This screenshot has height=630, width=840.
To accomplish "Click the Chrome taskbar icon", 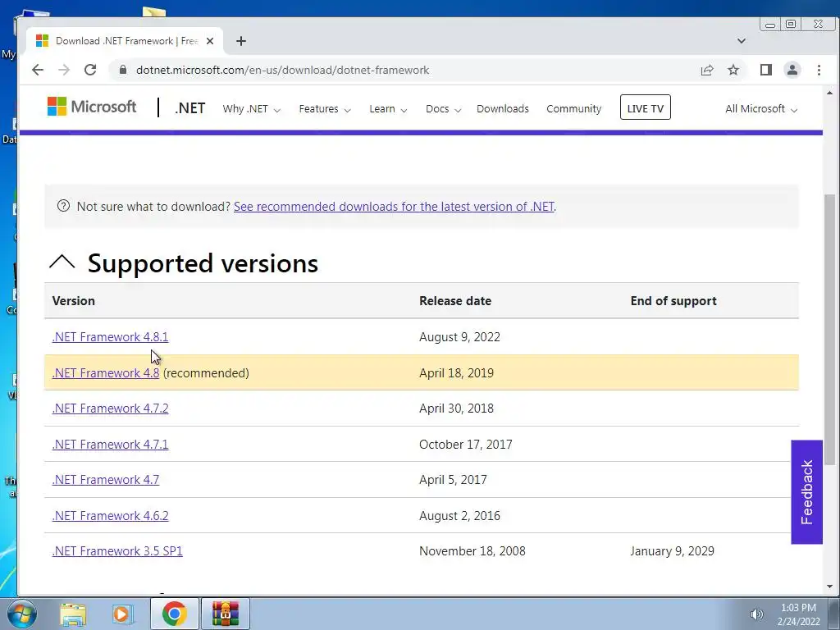I will 174,614.
